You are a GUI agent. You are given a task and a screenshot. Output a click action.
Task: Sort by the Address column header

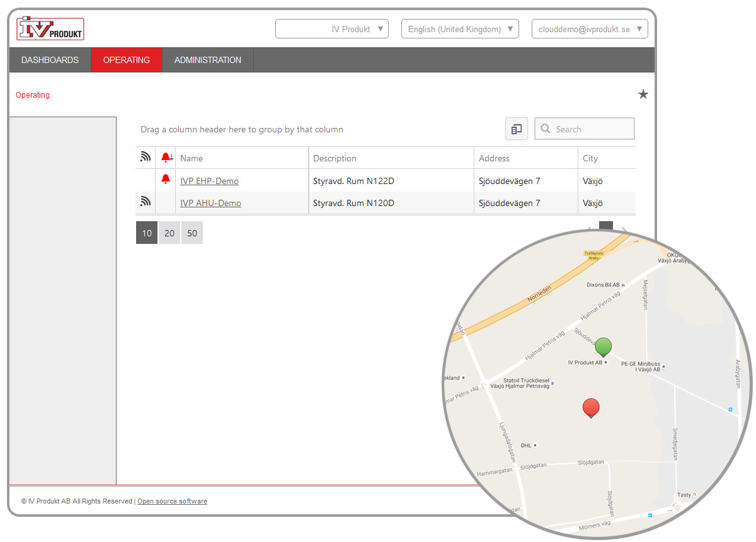coord(526,158)
